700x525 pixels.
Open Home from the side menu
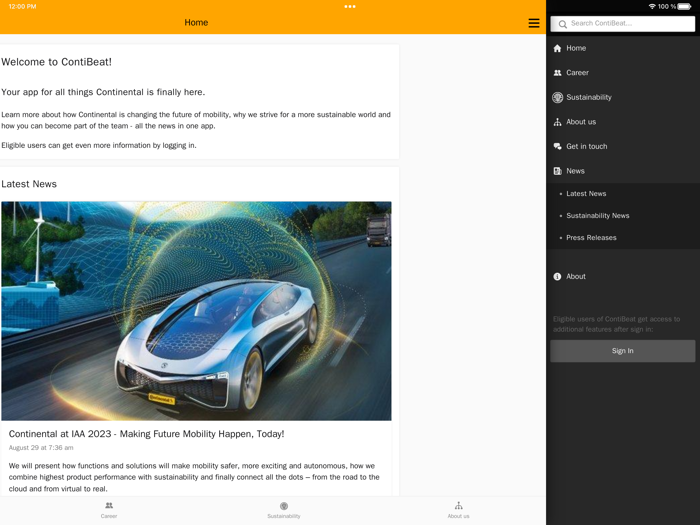(x=623, y=48)
